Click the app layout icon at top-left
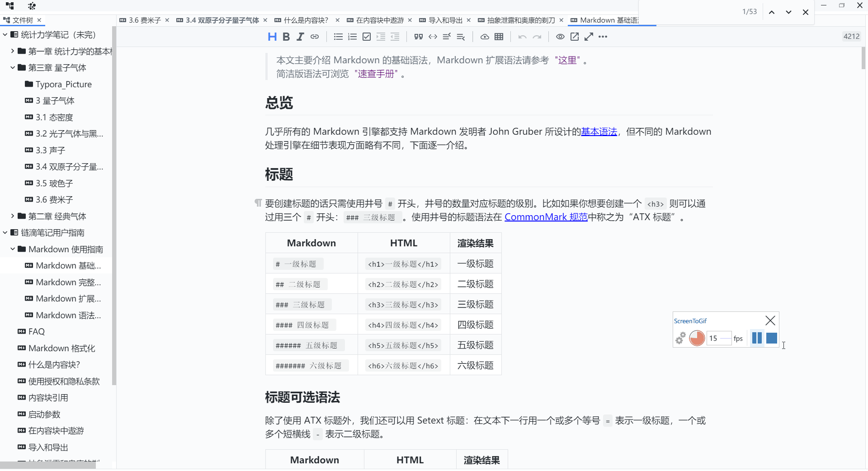868x471 pixels. click(x=10, y=6)
